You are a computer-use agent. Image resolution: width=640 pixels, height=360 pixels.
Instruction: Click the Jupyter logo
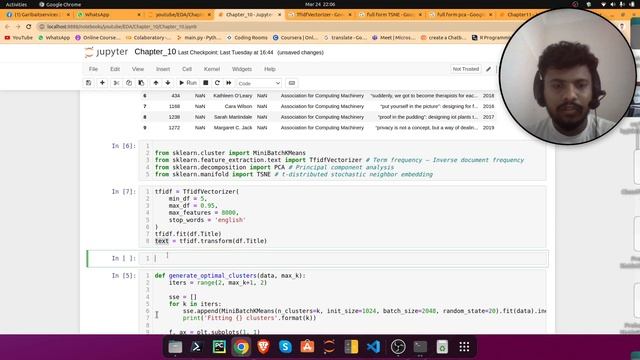point(106,52)
